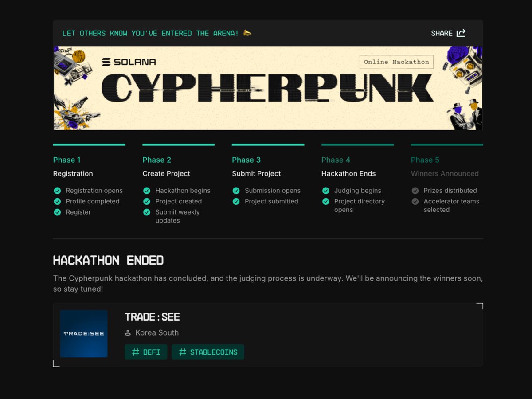The width and height of the screenshot is (532, 399).
Task: Click the megaphone emoji icon
Action: tap(247, 33)
